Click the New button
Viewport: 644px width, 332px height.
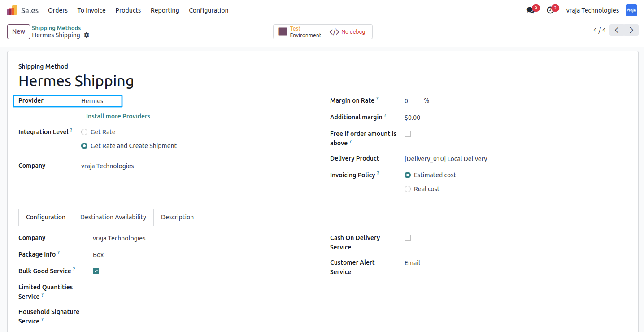coord(18,31)
